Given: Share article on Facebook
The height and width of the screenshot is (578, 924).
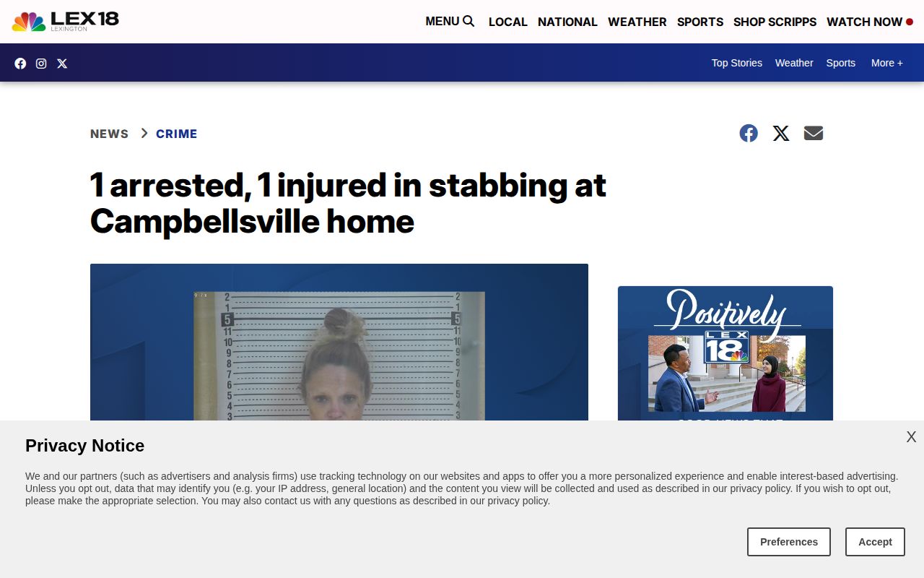Looking at the screenshot, I should 749,133.
